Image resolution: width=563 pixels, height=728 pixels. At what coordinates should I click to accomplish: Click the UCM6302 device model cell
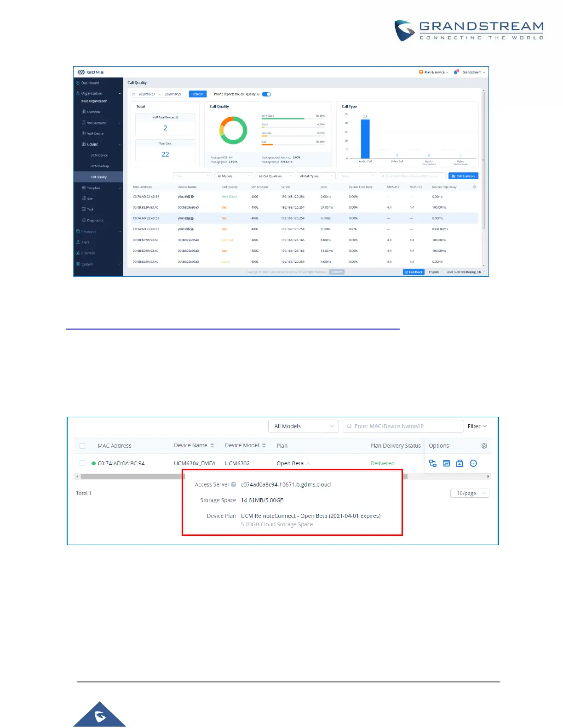tap(237, 463)
